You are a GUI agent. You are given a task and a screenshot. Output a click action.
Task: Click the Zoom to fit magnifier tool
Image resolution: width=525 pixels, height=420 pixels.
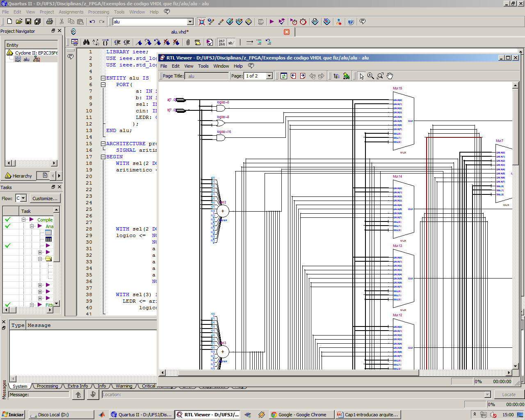click(x=380, y=76)
